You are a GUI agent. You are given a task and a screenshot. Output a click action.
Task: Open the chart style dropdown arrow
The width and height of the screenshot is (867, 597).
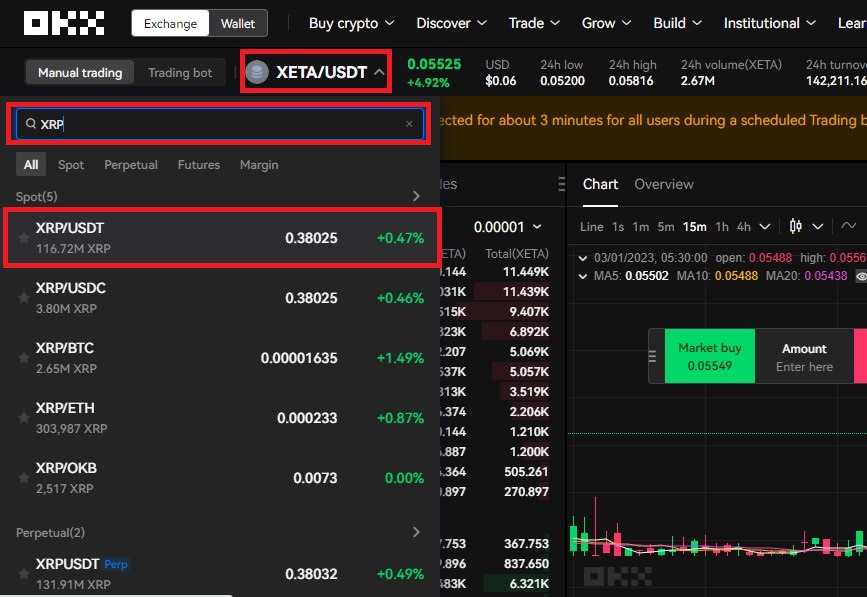pyautogui.click(x=818, y=227)
